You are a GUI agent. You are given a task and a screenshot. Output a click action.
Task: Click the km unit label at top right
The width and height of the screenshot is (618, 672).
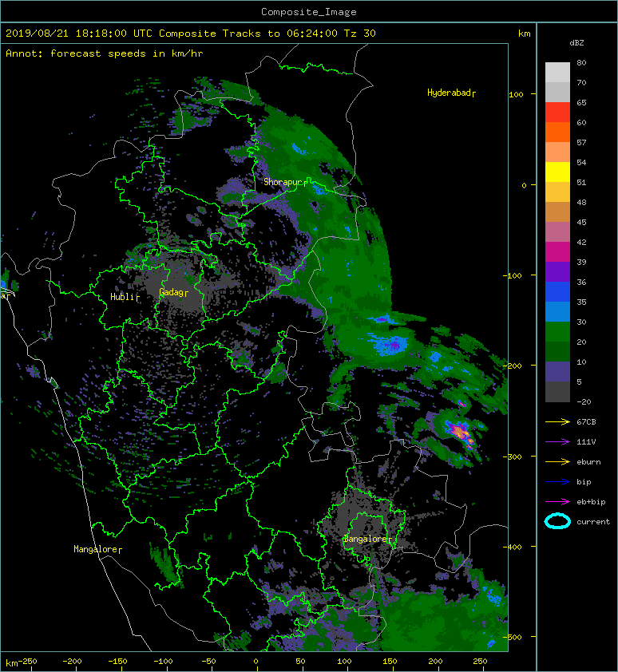[524, 34]
